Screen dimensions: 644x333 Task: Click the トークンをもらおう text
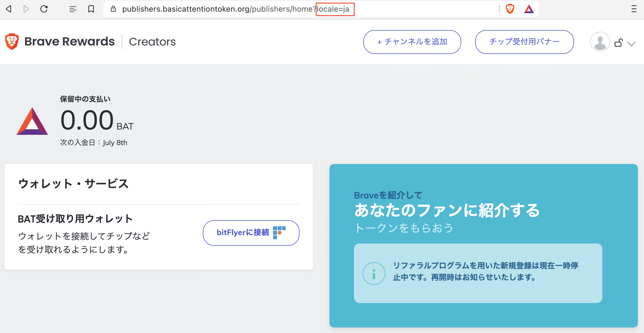[404, 228]
